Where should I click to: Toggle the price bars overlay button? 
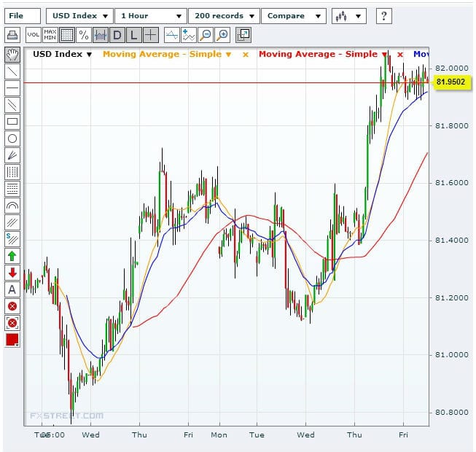(x=101, y=35)
